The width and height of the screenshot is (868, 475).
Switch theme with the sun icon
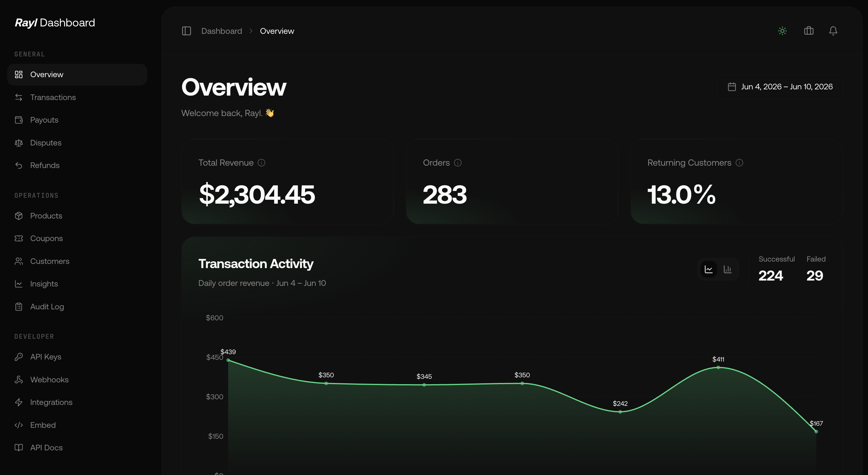coord(782,31)
